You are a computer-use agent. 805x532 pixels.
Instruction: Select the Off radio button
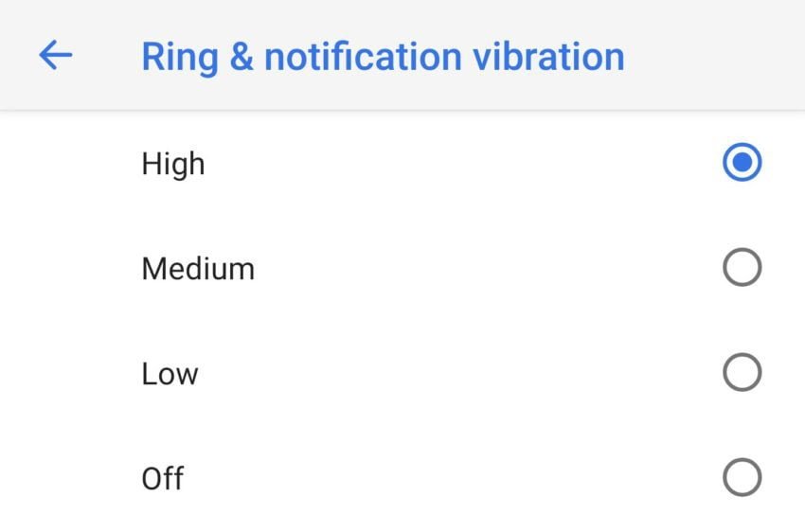click(x=742, y=478)
